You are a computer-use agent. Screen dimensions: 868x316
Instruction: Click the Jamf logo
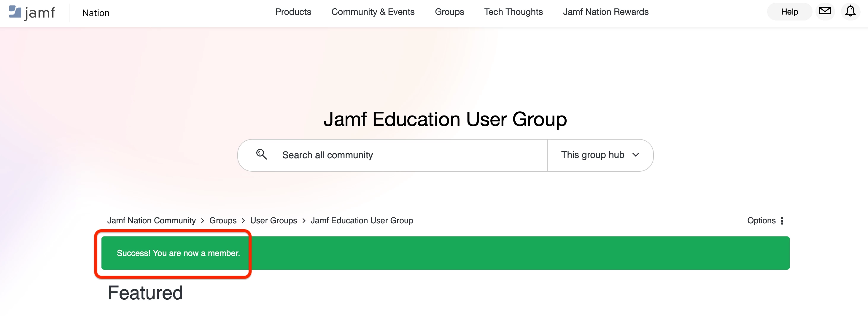click(32, 12)
